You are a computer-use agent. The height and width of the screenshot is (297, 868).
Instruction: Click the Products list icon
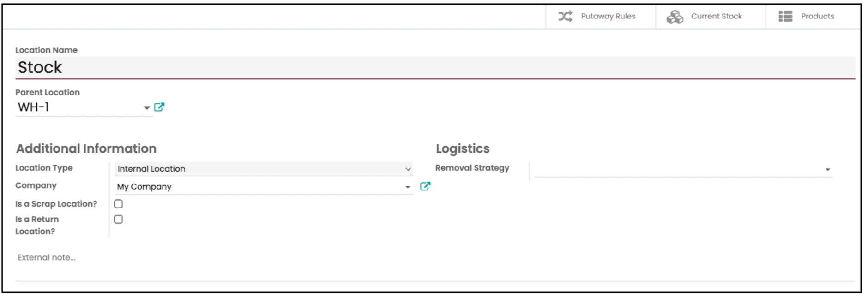point(785,16)
